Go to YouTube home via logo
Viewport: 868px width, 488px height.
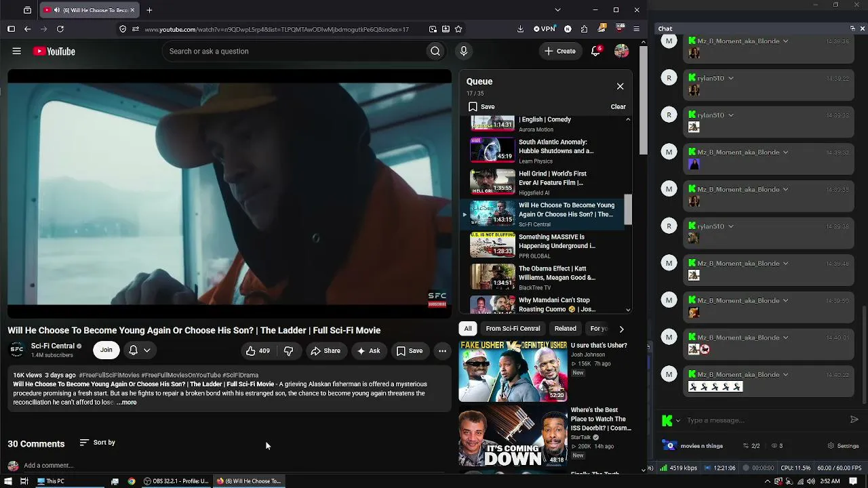(x=54, y=52)
